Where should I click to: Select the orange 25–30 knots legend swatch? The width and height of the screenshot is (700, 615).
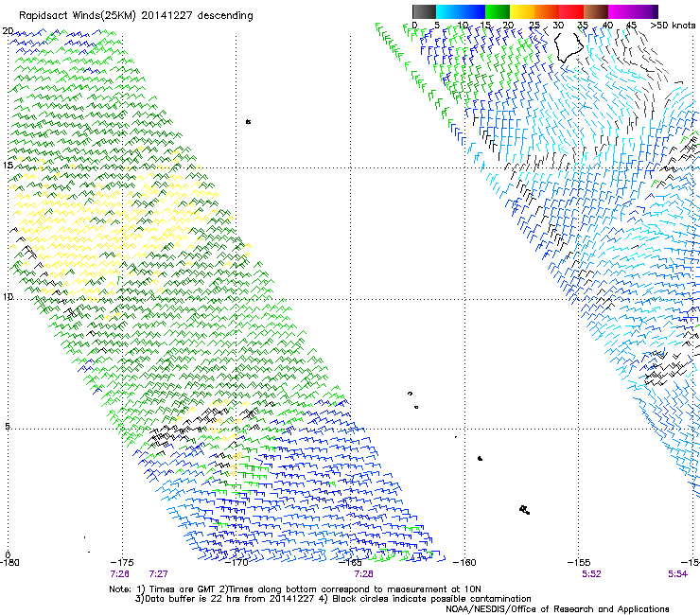[x=547, y=11]
